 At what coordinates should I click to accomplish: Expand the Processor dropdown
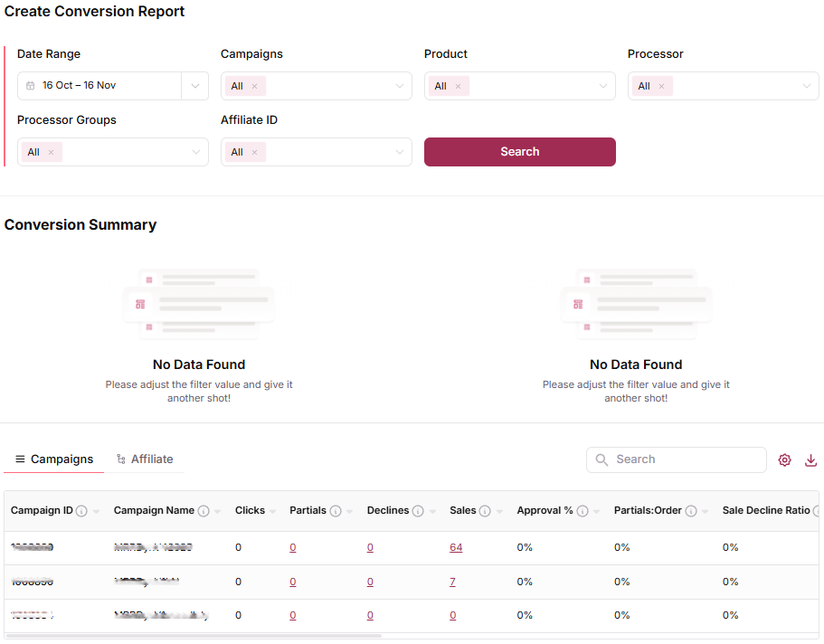coord(807,86)
